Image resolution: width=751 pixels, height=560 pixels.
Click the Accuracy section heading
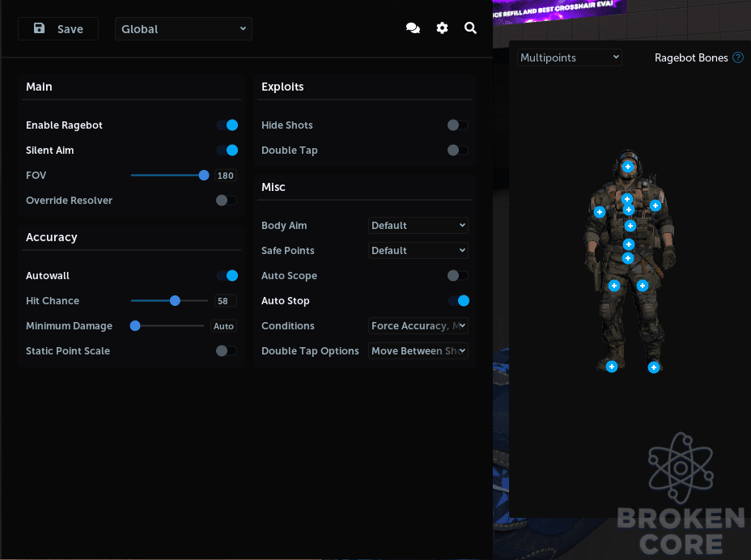point(51,238)
